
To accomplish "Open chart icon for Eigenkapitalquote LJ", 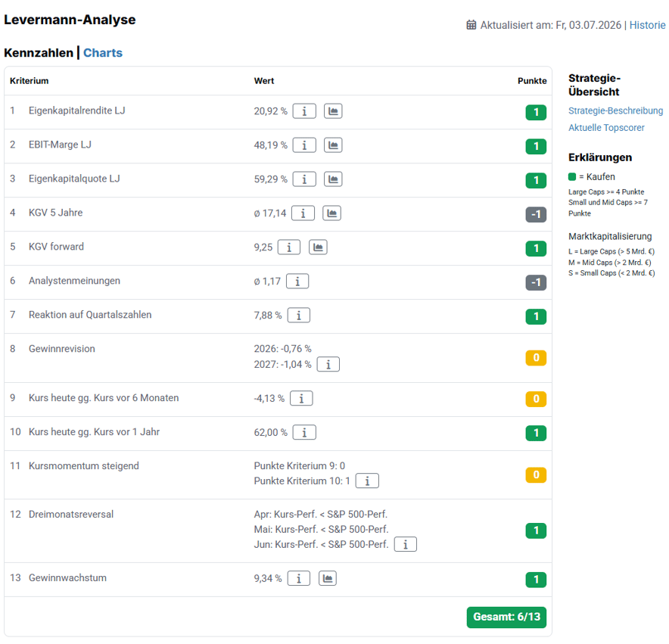I will click(x=333, y=179).
